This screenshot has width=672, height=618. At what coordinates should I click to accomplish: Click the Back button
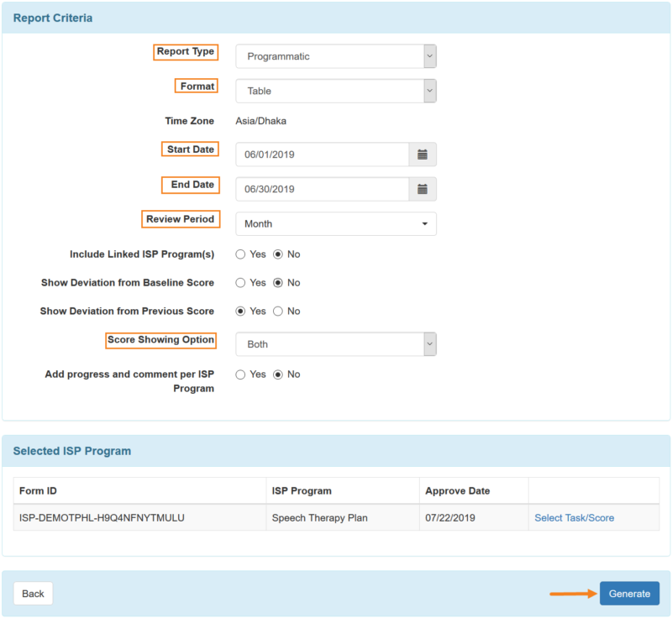pyautogui.click(x=32, y=593)
